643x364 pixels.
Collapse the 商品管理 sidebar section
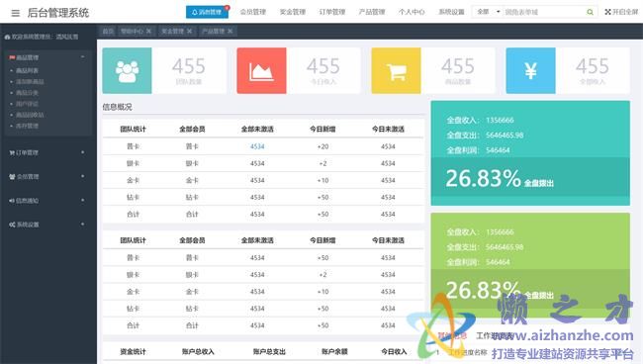click(83, 57)
